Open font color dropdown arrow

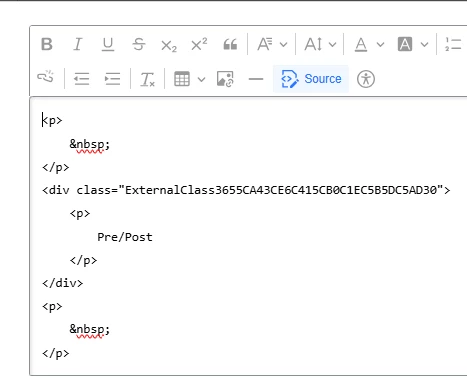[380, 44]
